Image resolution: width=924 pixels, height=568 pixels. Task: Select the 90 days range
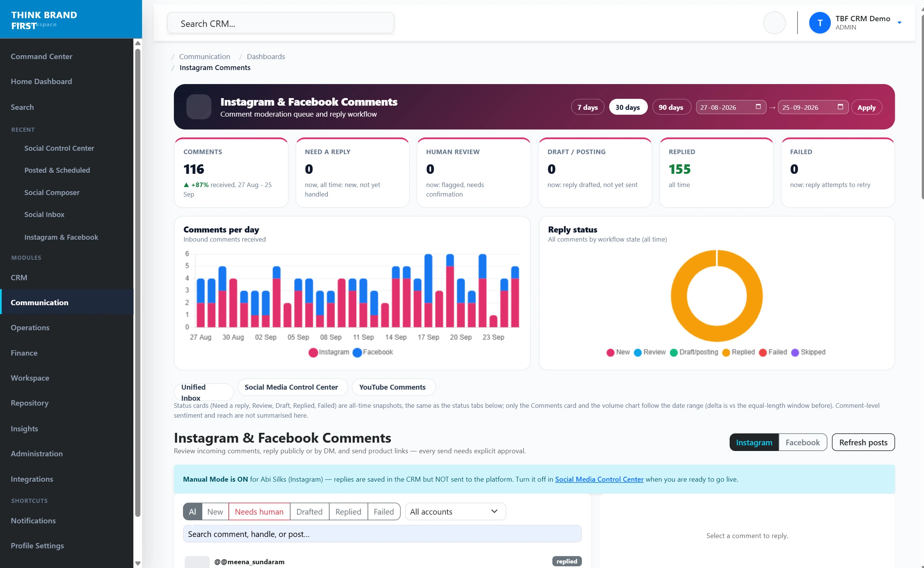click(x=671, y=107)
